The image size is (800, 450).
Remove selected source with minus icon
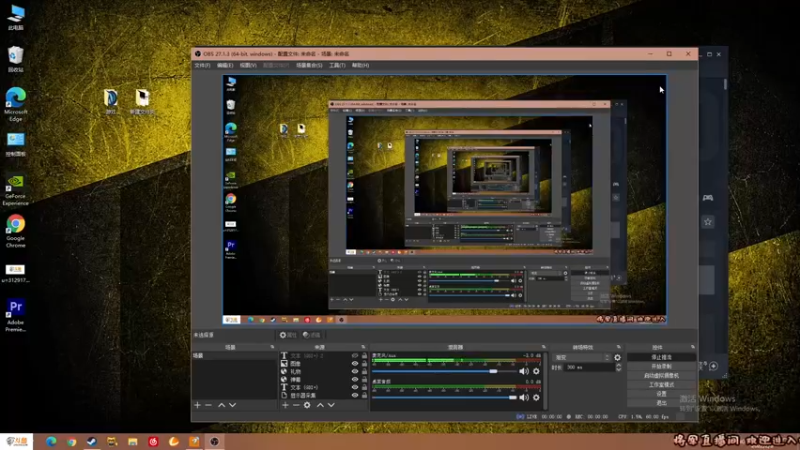coord(296,405)
